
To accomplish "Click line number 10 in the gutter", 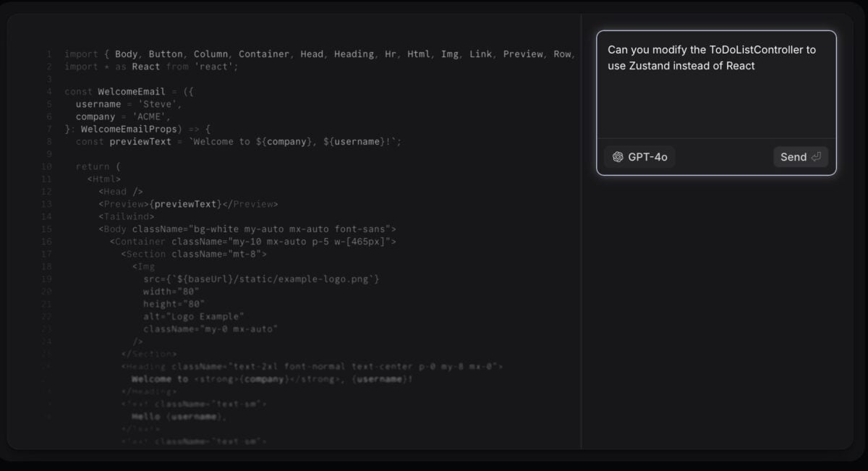I will coord(47,166).
